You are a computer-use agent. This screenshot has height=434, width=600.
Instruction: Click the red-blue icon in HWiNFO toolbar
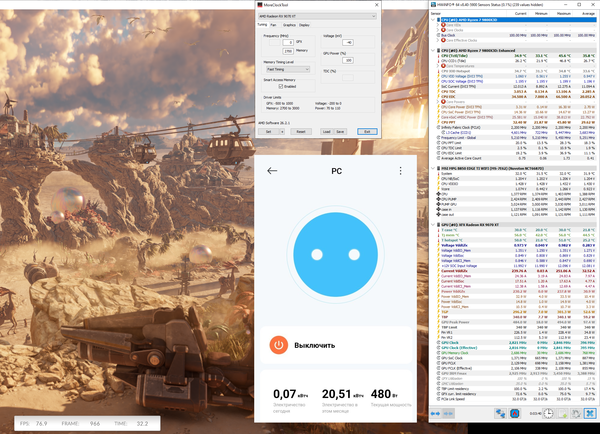click(x=514, y=413)
